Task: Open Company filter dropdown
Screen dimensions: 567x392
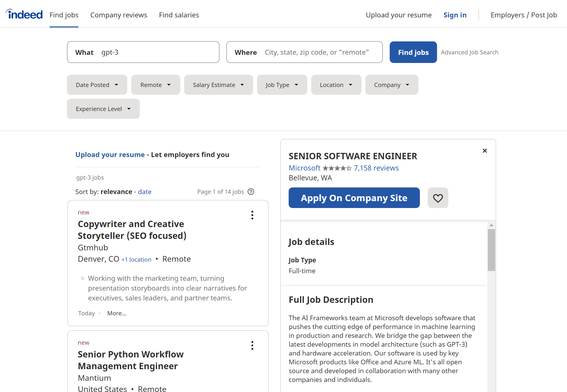Action: click(391, 85)
